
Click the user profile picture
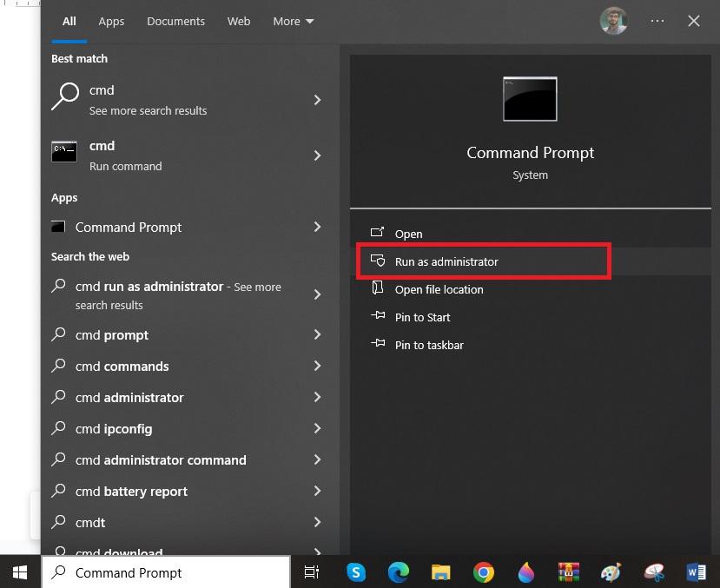coord(614,21)
